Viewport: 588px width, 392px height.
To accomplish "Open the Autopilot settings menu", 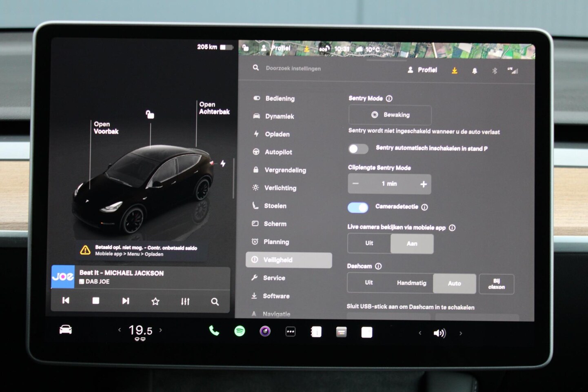I will coord(278,152).
